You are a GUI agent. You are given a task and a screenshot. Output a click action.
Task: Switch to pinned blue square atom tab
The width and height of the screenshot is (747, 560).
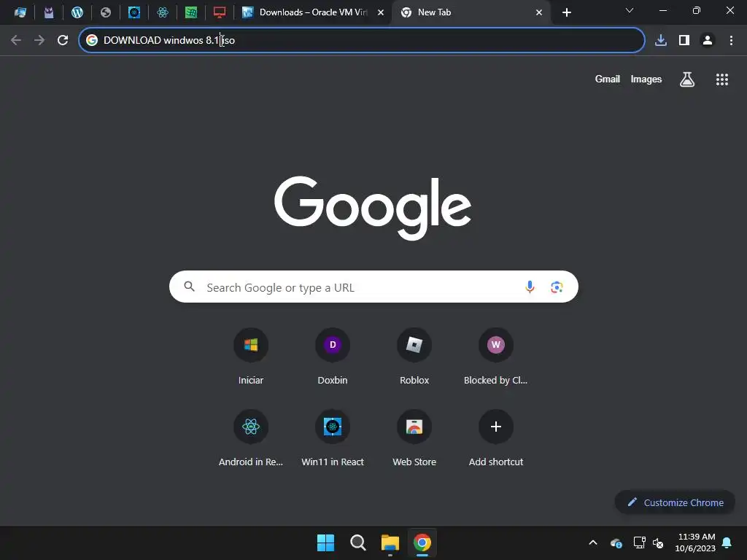click(x=134, y=12)
